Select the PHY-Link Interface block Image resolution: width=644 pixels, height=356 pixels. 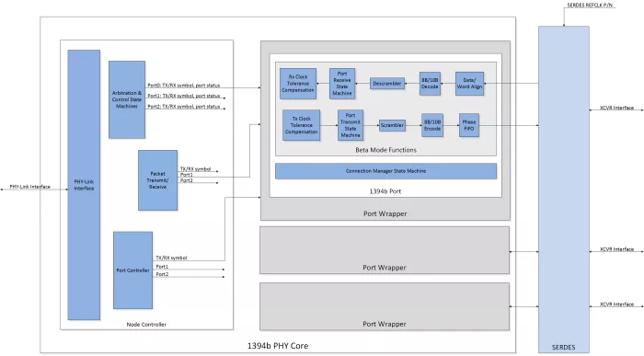[84, 185]
